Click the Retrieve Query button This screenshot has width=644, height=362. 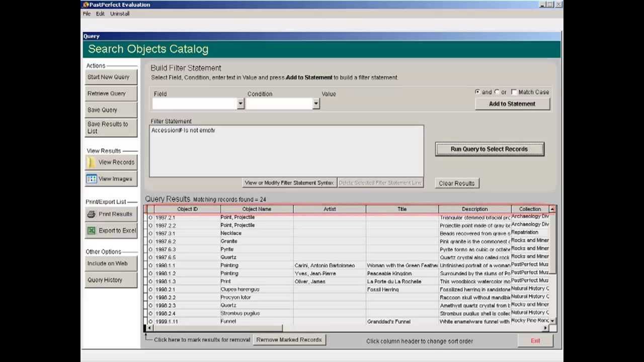click(111, 94)
